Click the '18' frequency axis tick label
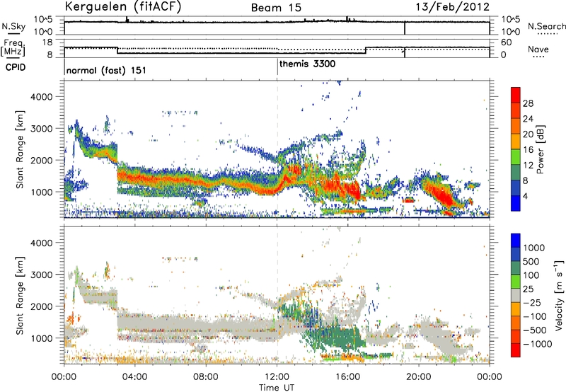 [x=47, y=42]
